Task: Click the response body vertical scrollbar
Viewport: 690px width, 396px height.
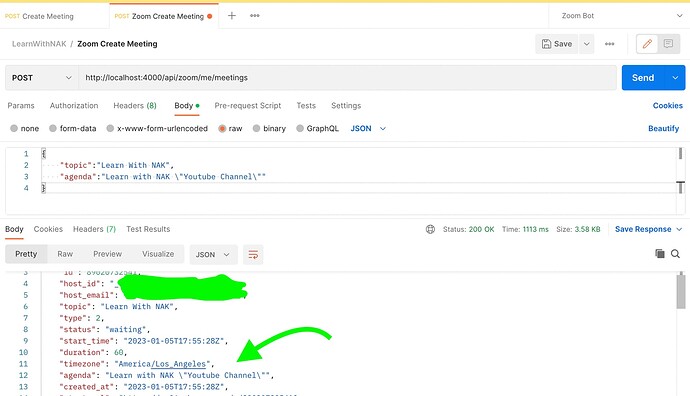Action: [681, 292]
